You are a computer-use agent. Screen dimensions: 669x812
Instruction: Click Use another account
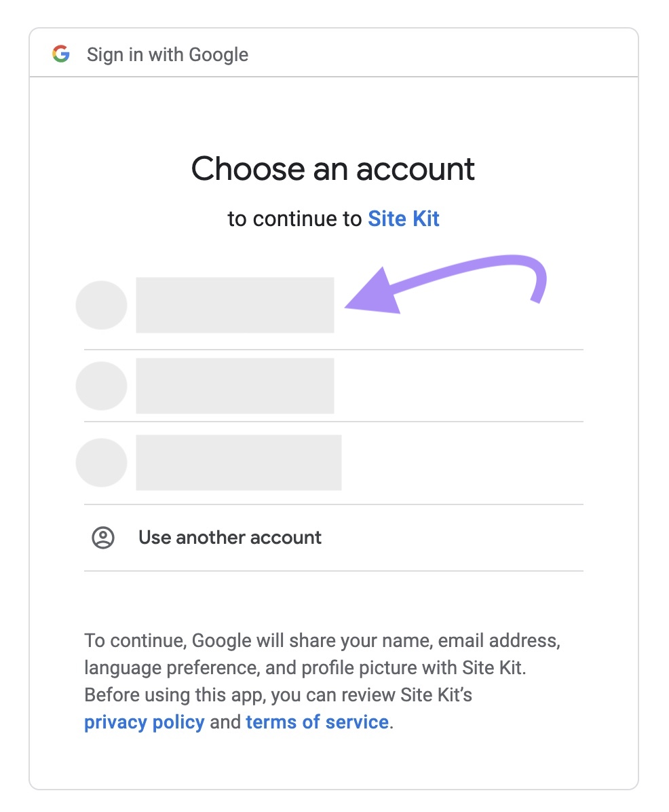(x=229, y=537)
